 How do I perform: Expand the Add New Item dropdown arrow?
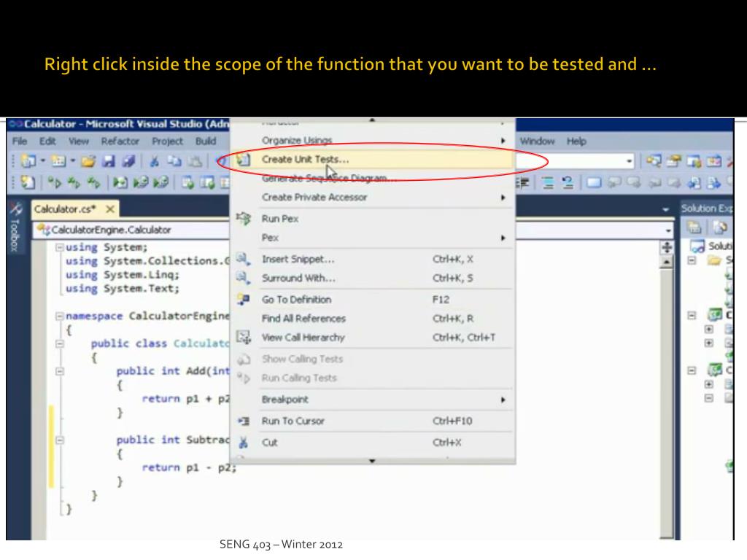tap(72, 161)
